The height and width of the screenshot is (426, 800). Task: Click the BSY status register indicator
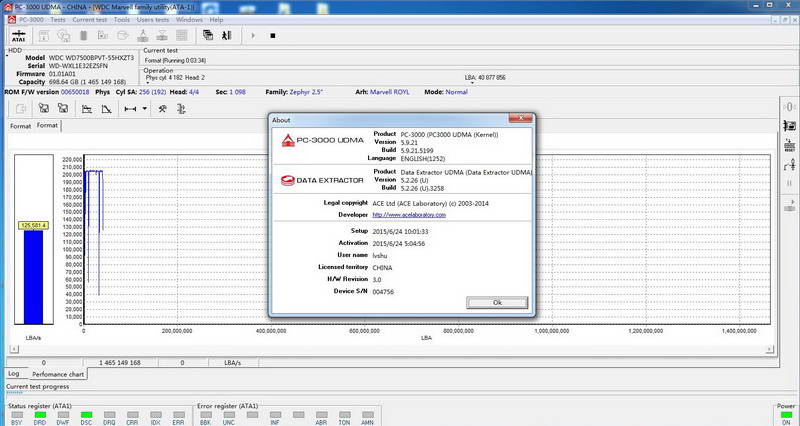coord(17,415)
